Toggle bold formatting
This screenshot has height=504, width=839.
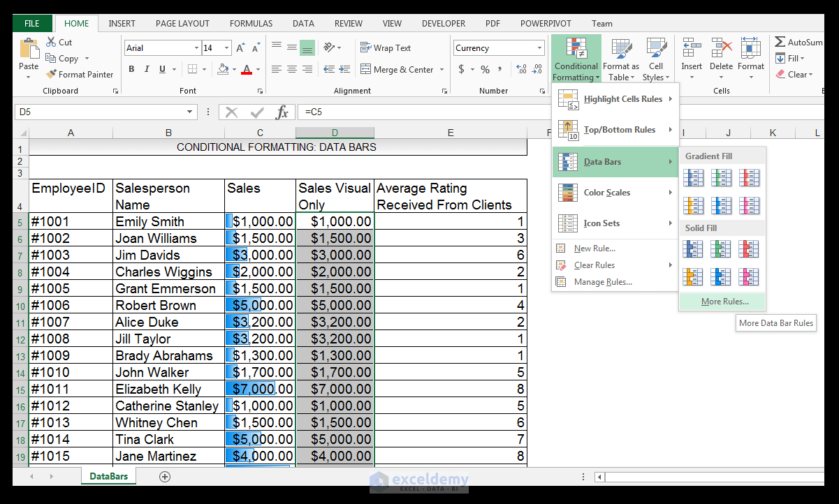[x=131, y=69]
